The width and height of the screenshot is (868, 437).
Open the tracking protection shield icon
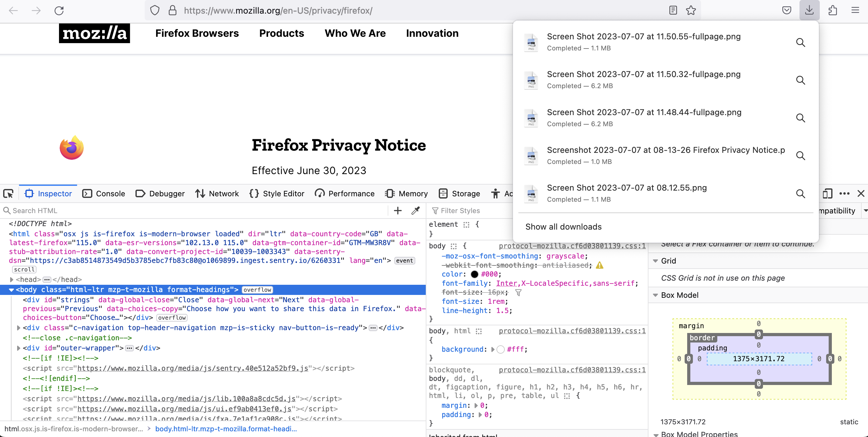[155, 10]
